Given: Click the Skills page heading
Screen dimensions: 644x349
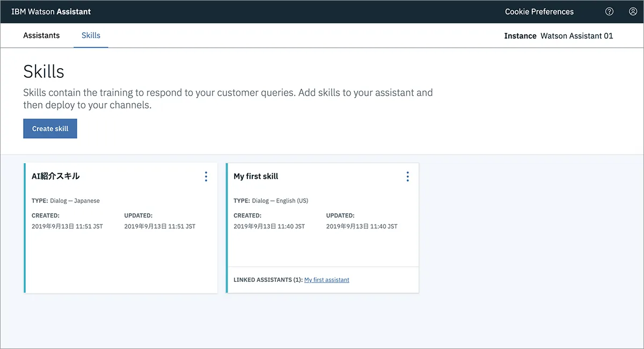Looking at the screenshot, I should coord(43,71).
